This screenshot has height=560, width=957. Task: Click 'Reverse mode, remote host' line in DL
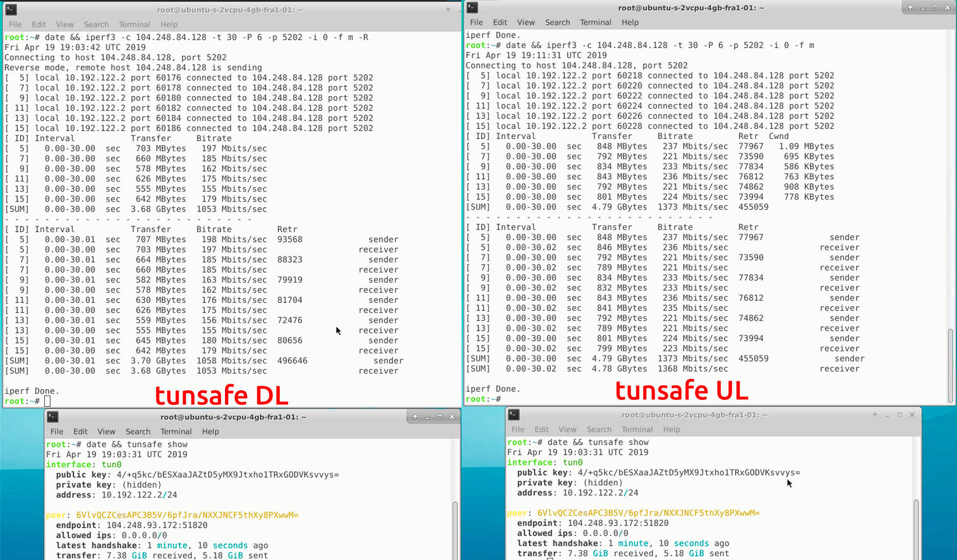133,68
